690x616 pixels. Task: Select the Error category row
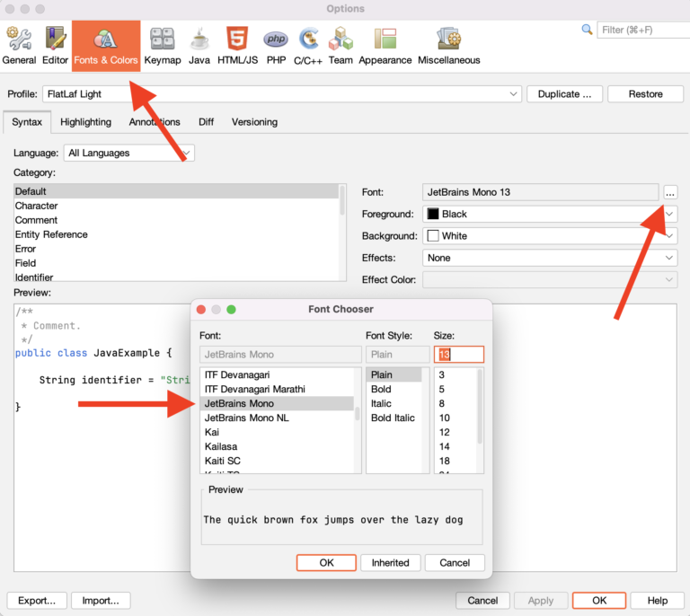(176, 249)
